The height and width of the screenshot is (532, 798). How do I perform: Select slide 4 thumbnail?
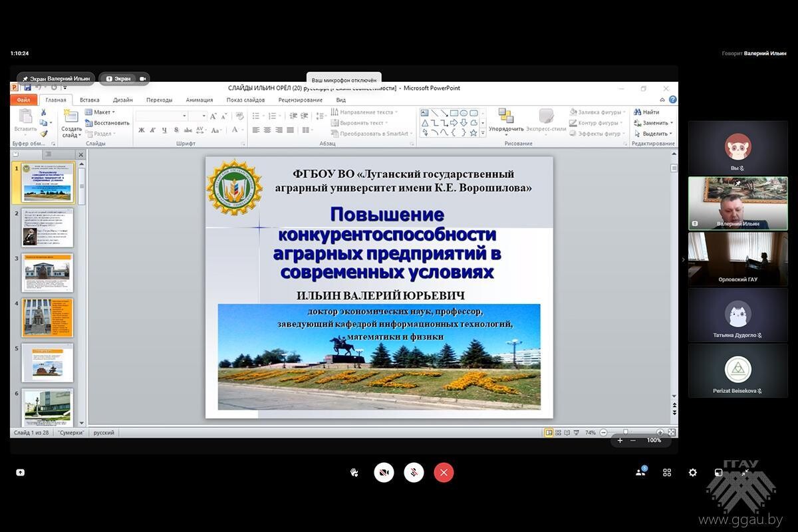47,317
